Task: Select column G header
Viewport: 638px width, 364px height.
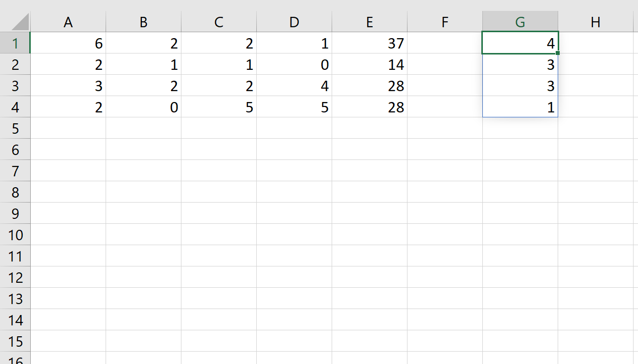Action: coord(520,22)
